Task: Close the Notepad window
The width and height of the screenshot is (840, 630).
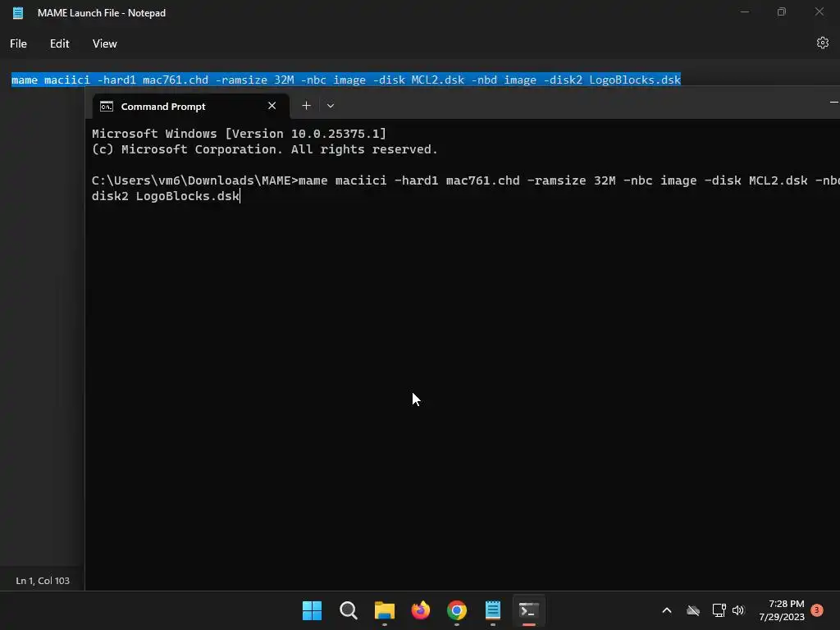Action: [819, 11]
